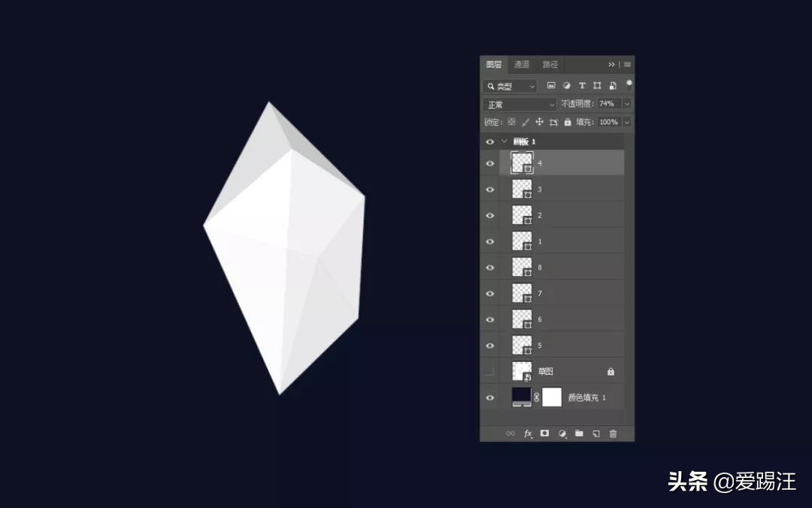Lock transparent pixels icon
The height and width of the screenshot is (508, 812).
512,122
